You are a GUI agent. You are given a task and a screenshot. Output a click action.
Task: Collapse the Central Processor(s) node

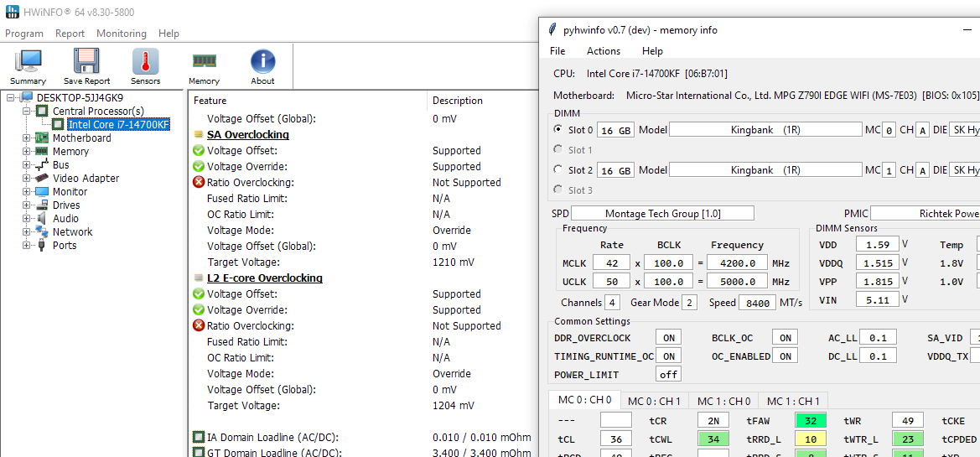27,112
